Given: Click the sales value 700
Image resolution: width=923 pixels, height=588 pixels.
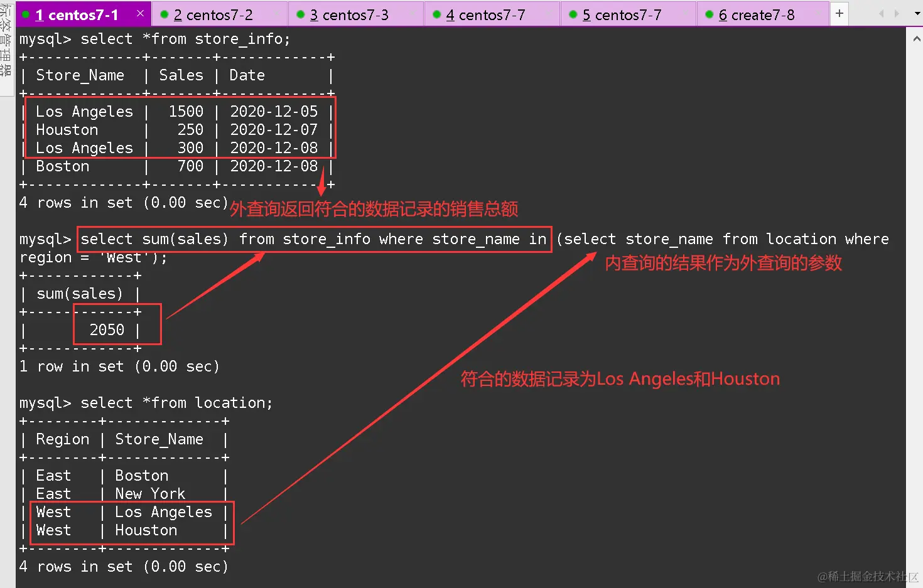Looking at the screenshot, I should click(190, 166).
